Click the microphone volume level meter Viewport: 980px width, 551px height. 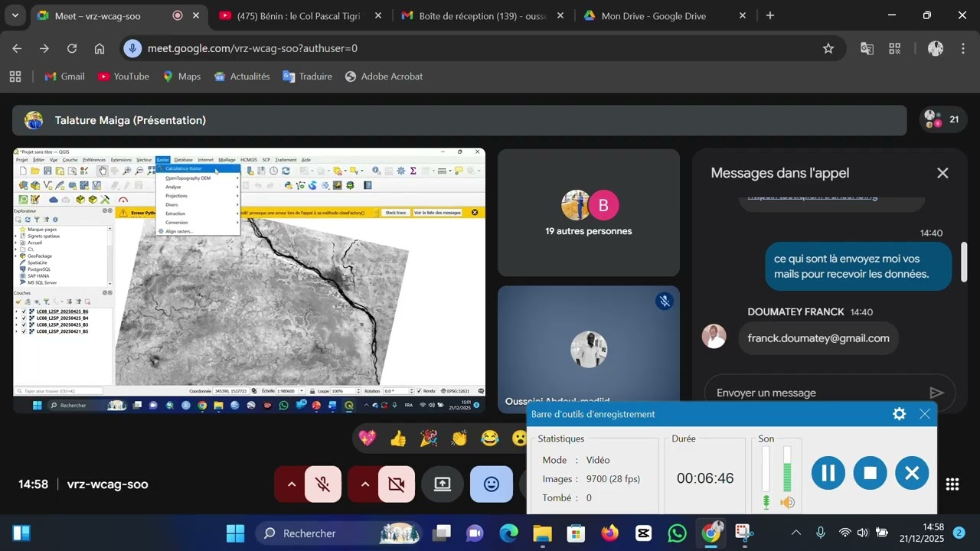click(766, 469)
